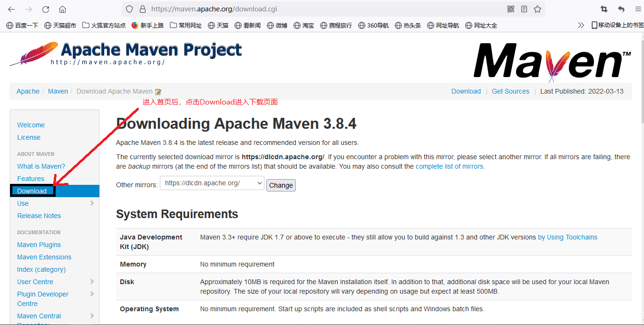Click the Java Development Kit (JDK) row label

click(x=151, y=242)
